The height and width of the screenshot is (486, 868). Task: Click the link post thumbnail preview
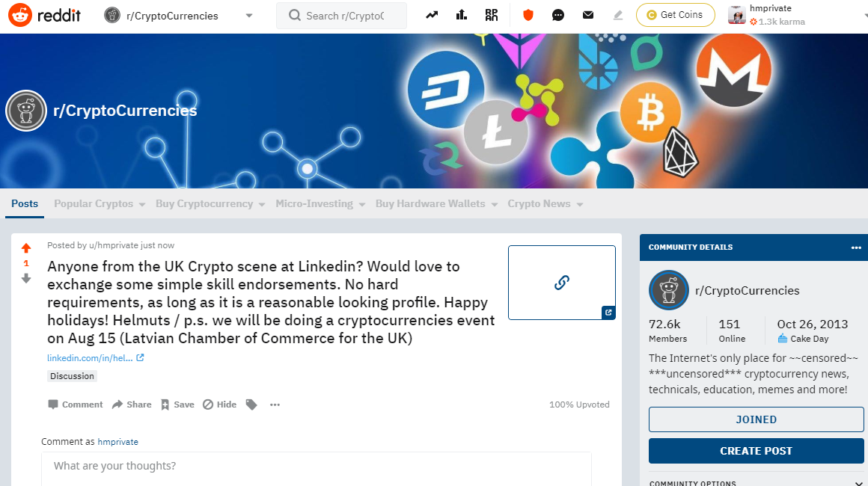point(562,283)
